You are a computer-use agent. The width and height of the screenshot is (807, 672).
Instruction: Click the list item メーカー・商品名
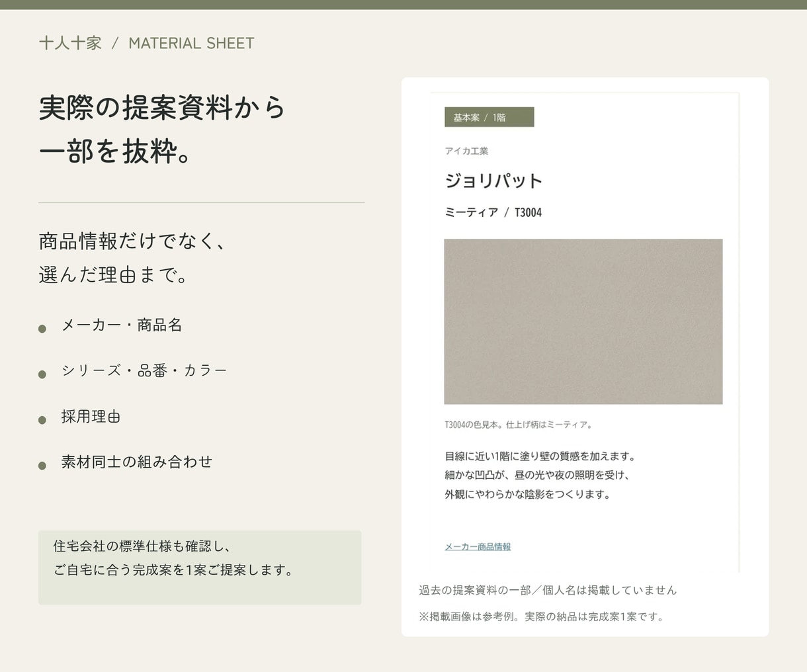pos(122,325)
